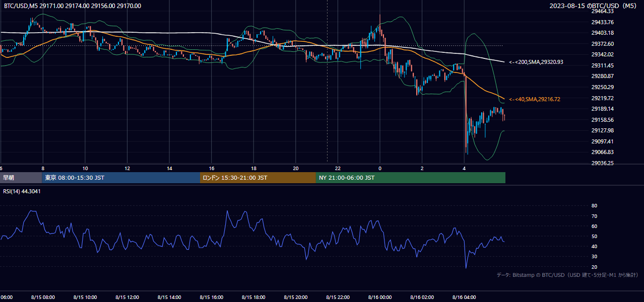Click RSI axis level 20
This screenshot has height=302, width=644.
tap(594, 267)
